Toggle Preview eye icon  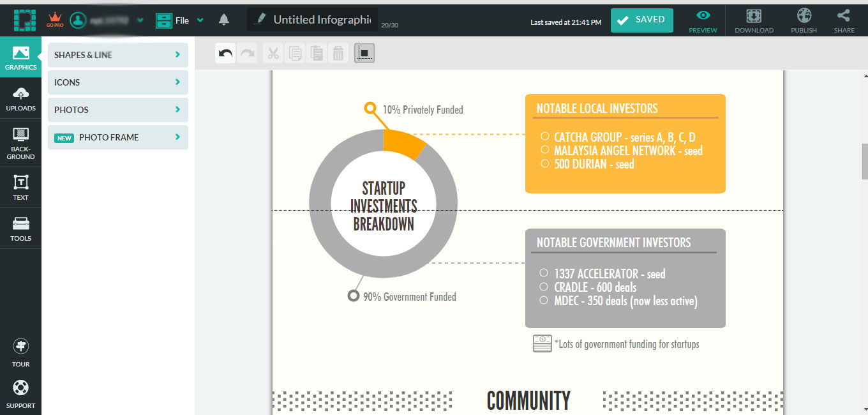tap(703, 20)
